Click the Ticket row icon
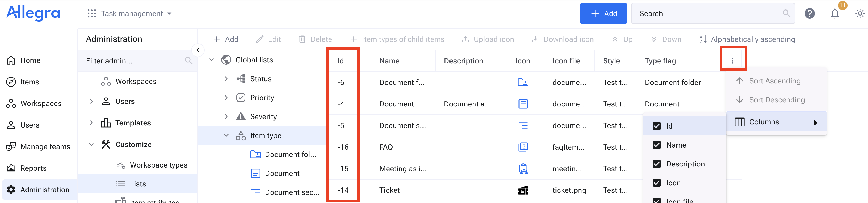 [523, 190]
